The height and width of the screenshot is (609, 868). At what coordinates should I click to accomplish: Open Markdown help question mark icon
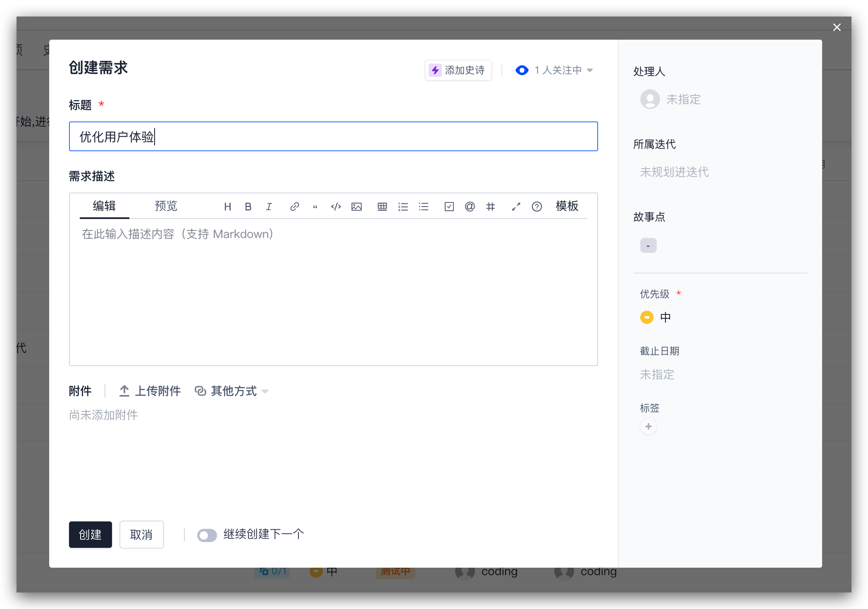(x=537, y=207)
